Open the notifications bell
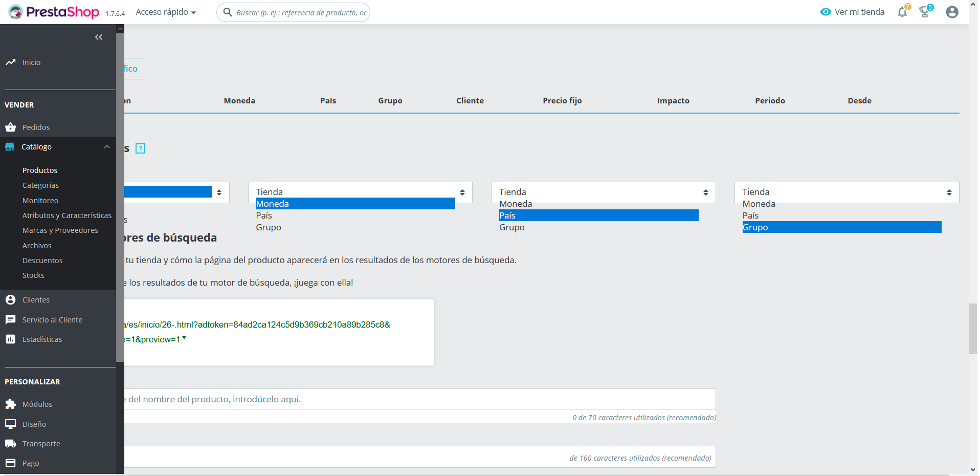980x476 pixels. point(903,12)
